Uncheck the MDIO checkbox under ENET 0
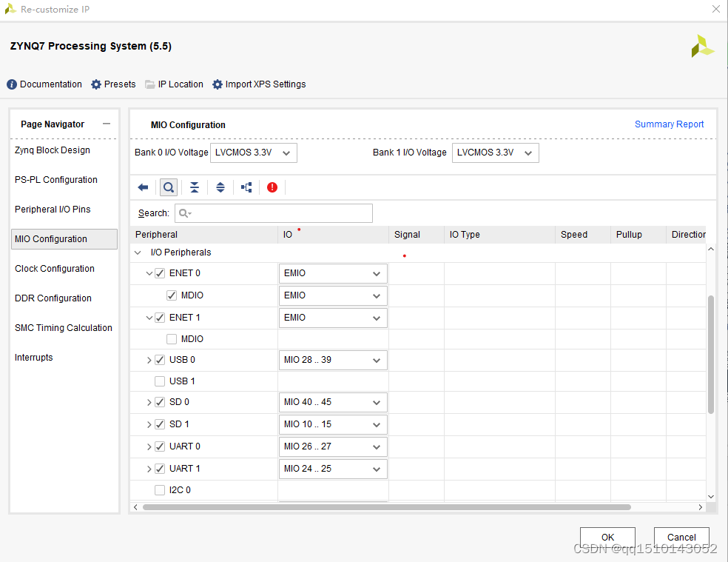This screenshot has width=728, height=562. tap(172, 295)
